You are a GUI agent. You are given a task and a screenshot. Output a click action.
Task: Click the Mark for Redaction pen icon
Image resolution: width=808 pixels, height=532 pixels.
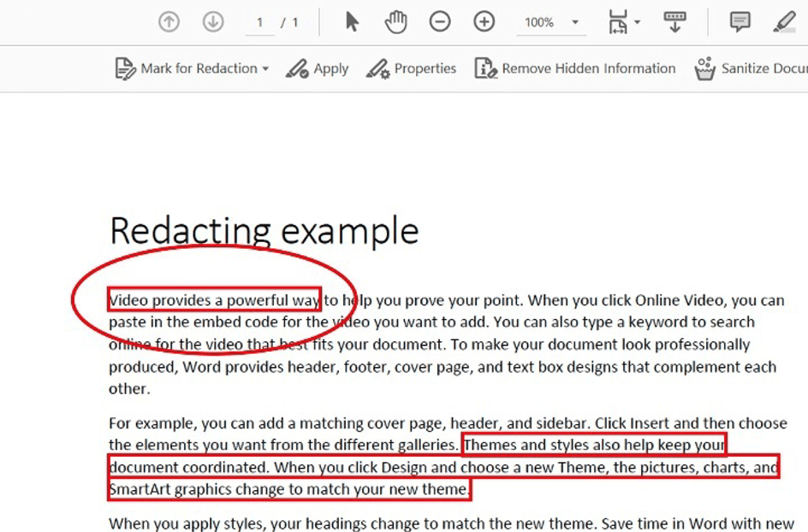click(x=127, y=68)
